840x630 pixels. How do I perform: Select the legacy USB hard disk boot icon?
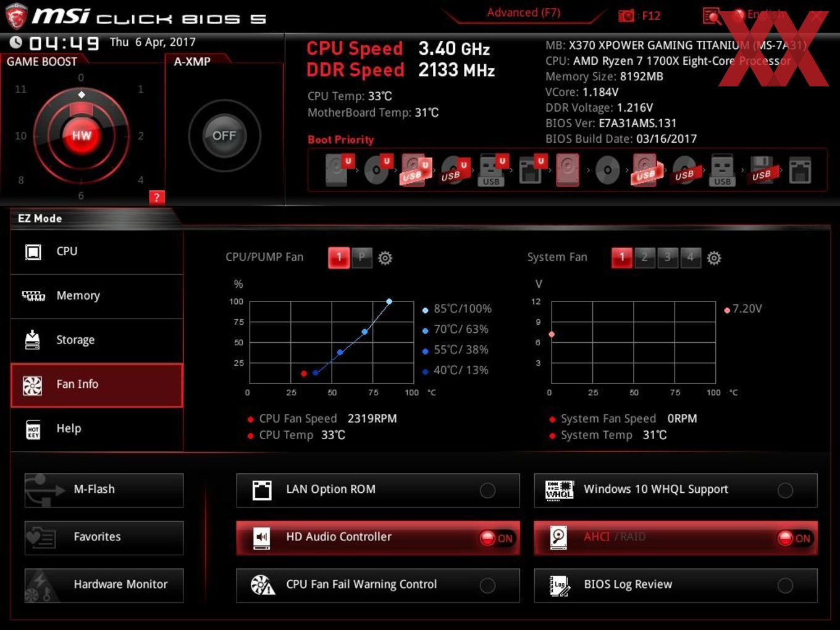click(x=645, y=170)
